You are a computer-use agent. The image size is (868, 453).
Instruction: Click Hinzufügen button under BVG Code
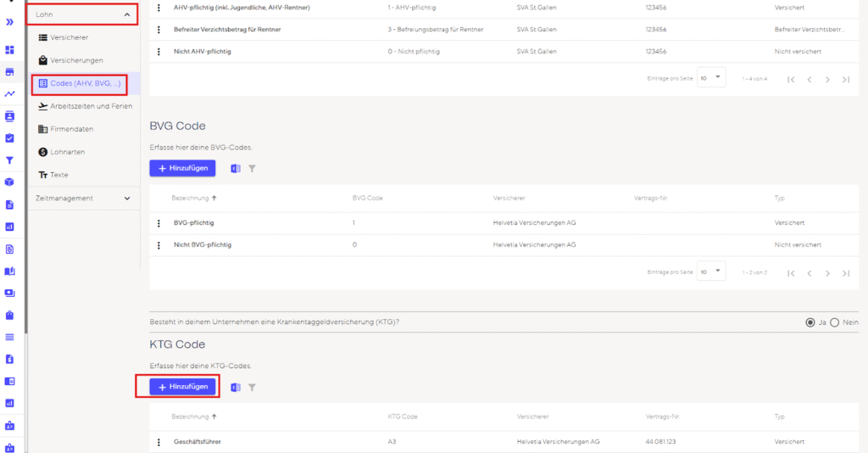point(182,168)
